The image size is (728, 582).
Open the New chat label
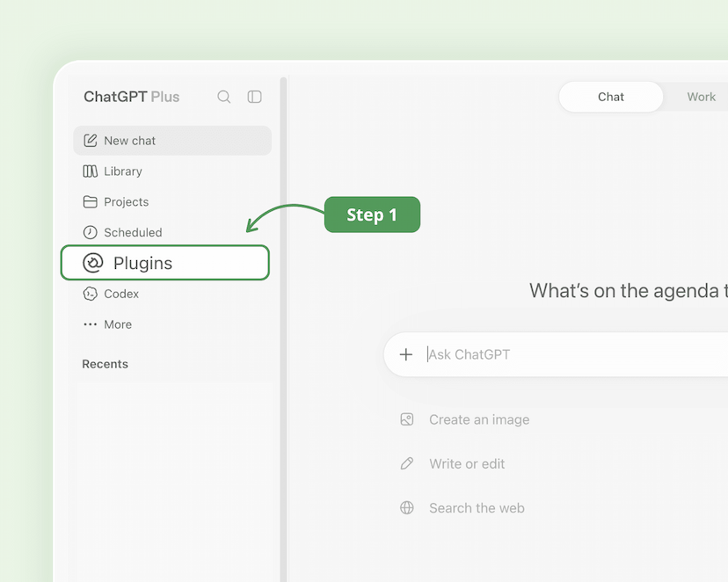129,141
